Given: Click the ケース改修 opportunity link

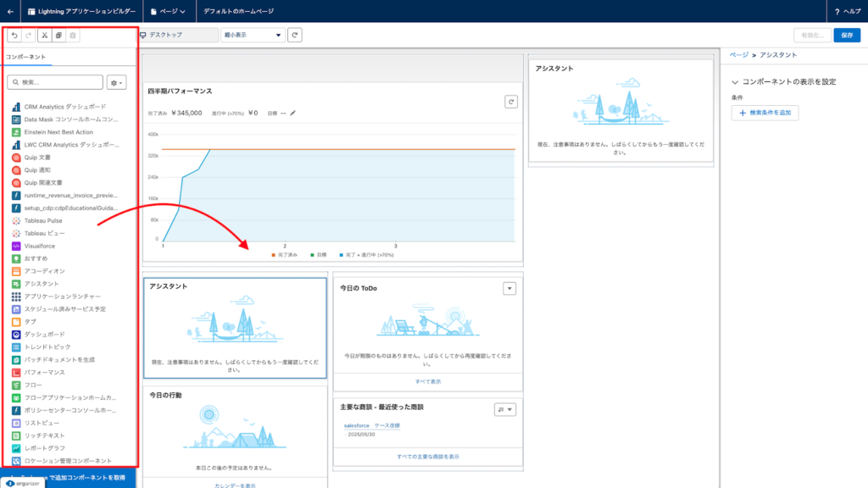Looking at the screenshot, I should click(387, 425).
